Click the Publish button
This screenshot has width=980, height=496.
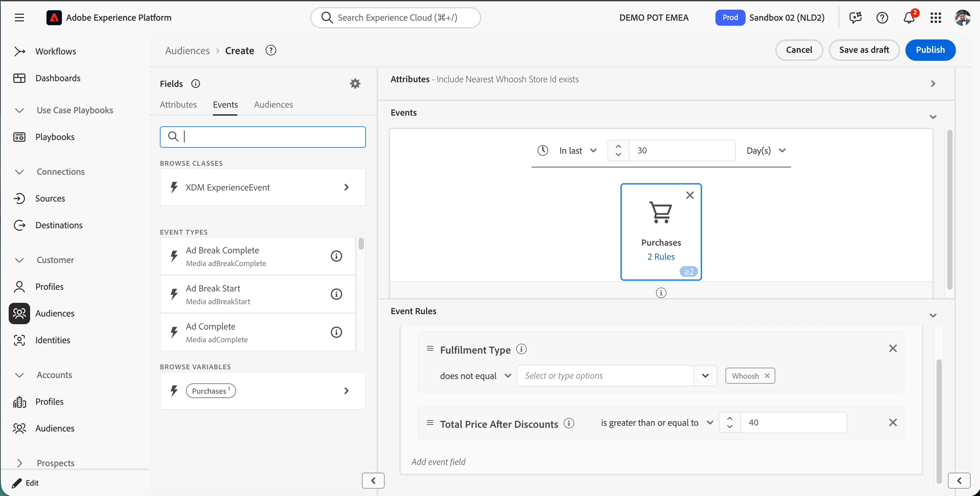(930, 50)
